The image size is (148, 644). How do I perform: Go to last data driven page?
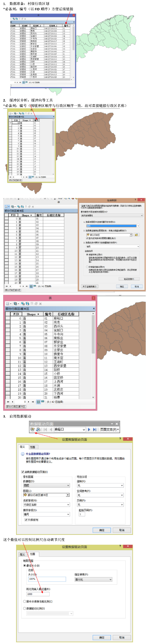tap(94, 429)
